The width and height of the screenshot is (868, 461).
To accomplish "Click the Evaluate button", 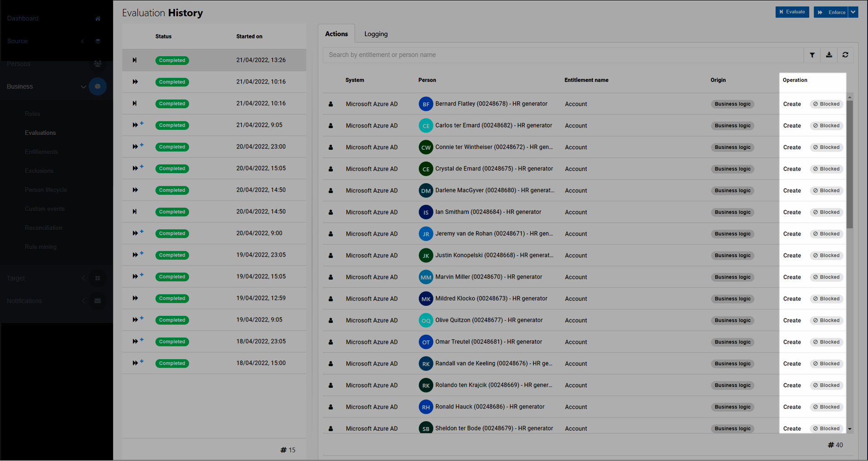I will (x=792, y=12).
